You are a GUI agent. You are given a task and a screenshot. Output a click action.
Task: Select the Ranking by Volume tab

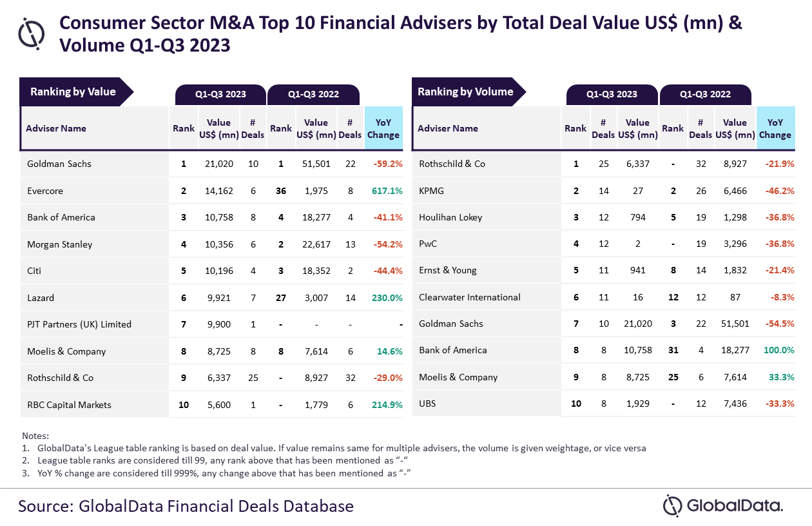click(466, 92)
